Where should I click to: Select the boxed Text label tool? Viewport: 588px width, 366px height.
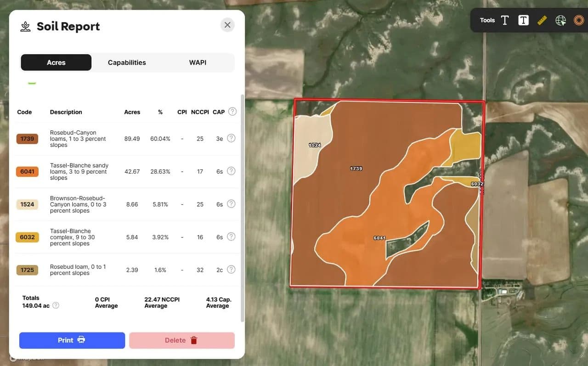523,20
